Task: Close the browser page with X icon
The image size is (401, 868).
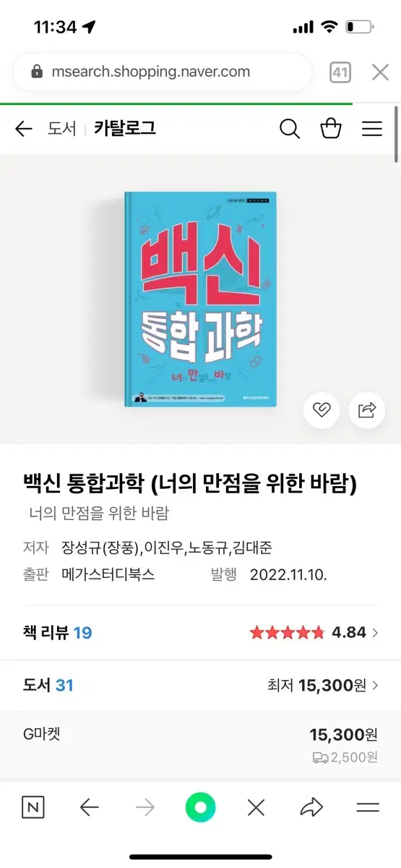Action: 381,72
